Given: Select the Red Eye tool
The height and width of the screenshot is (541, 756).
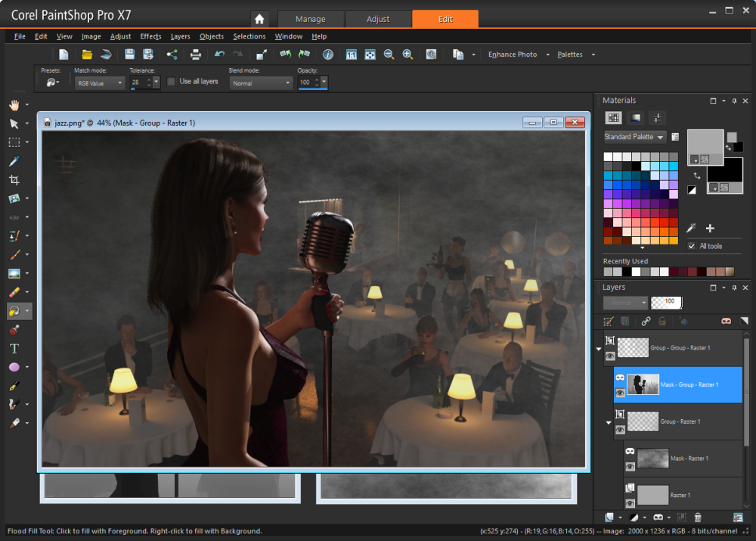Looking at the screenshot, I should coord(14,217).
